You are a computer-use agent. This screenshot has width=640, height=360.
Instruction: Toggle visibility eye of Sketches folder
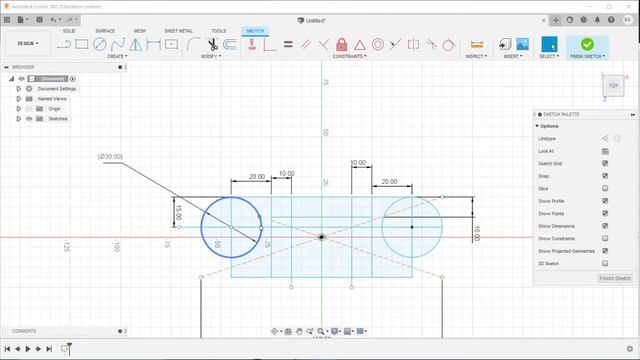point(29,119)
